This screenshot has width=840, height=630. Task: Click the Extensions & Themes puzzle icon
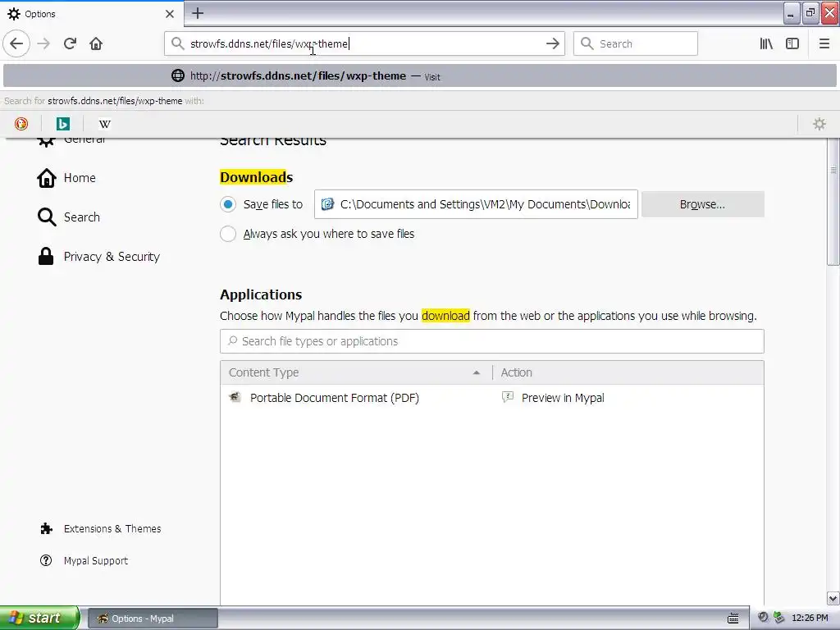(46, 529)
